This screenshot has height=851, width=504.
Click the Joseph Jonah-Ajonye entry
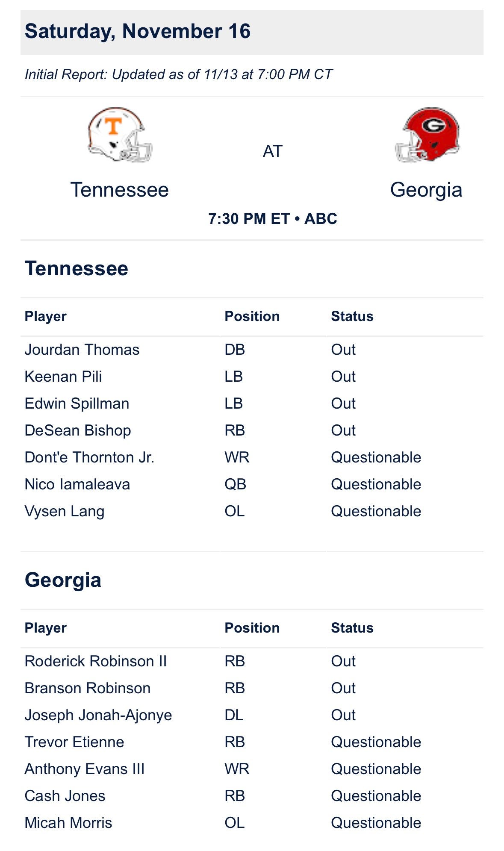click(x=98, y=715)
